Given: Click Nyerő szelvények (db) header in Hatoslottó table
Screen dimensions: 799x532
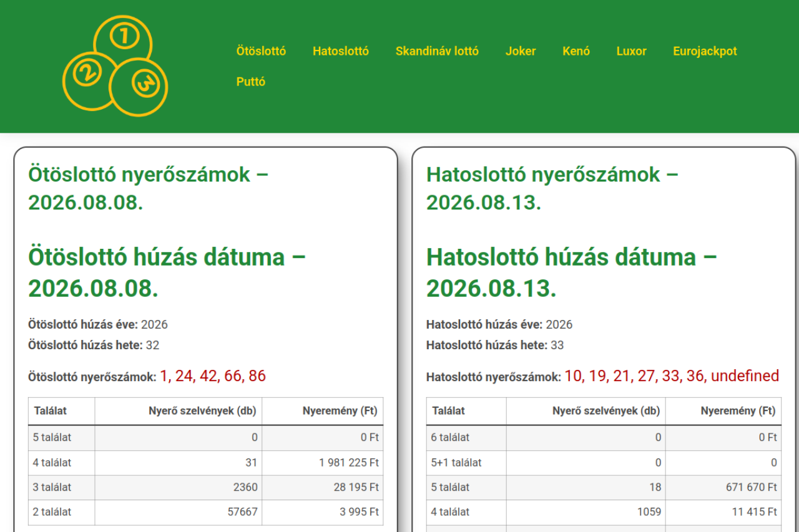Looking at the screenshot, I should point(586,411).
